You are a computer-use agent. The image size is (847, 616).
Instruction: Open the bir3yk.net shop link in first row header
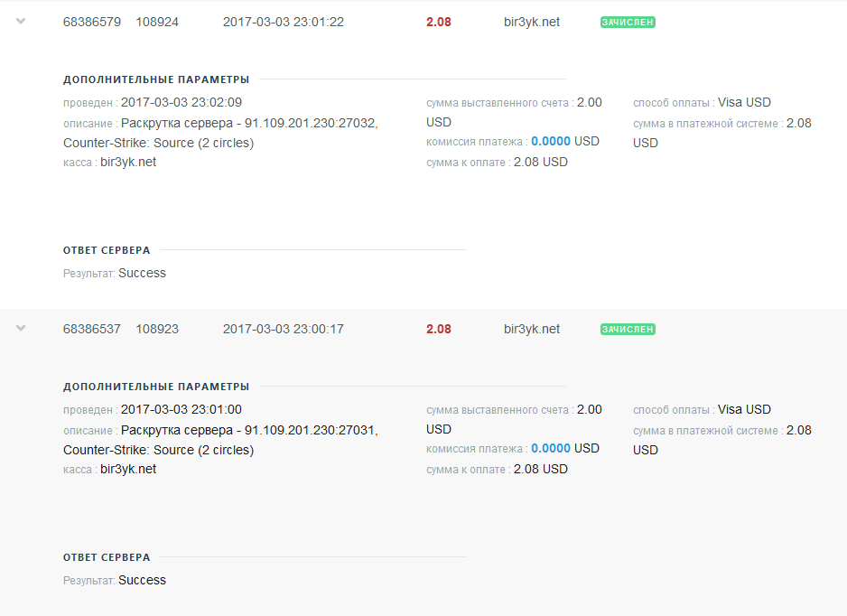click(x=532, y=22)
